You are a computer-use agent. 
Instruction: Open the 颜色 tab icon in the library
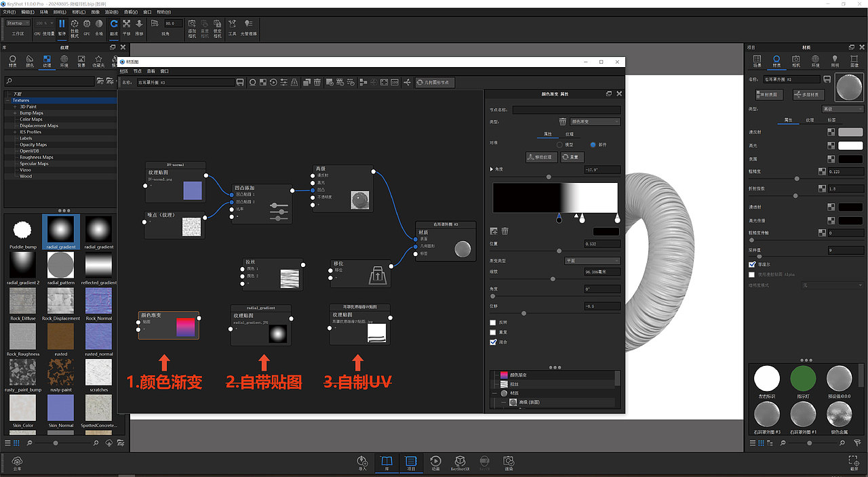[30, 60]
